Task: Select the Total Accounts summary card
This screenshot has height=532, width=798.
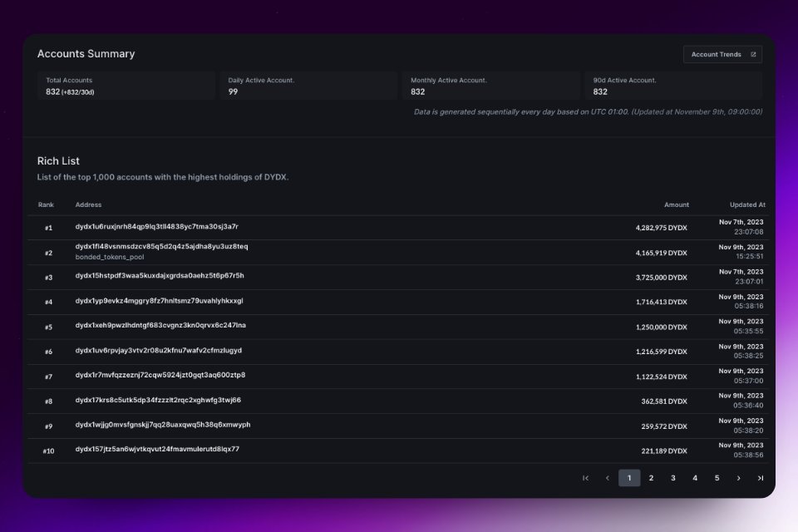Action: [126, 85]
